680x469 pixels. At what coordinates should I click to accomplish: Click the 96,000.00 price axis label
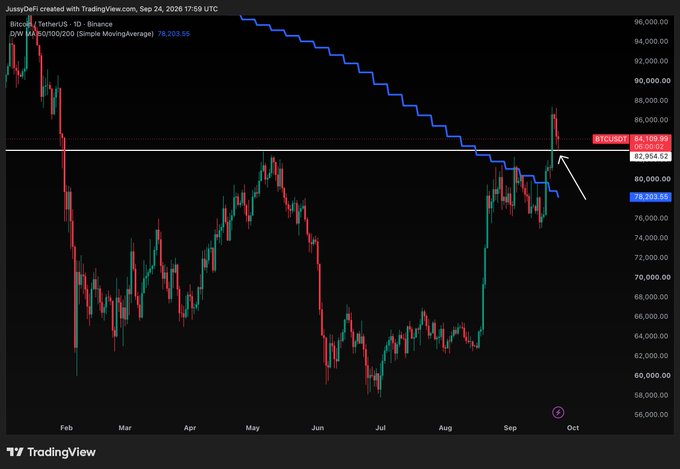click(x=651, y=22)
